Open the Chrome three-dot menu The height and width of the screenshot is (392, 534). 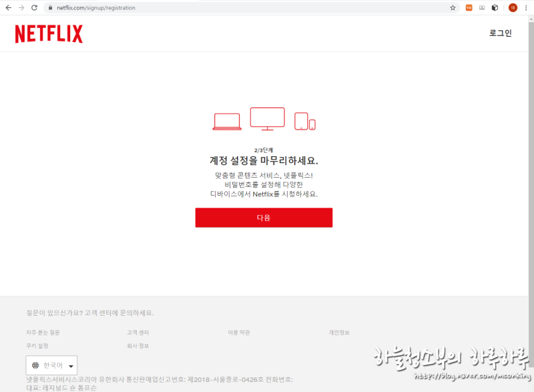point(526,7)
